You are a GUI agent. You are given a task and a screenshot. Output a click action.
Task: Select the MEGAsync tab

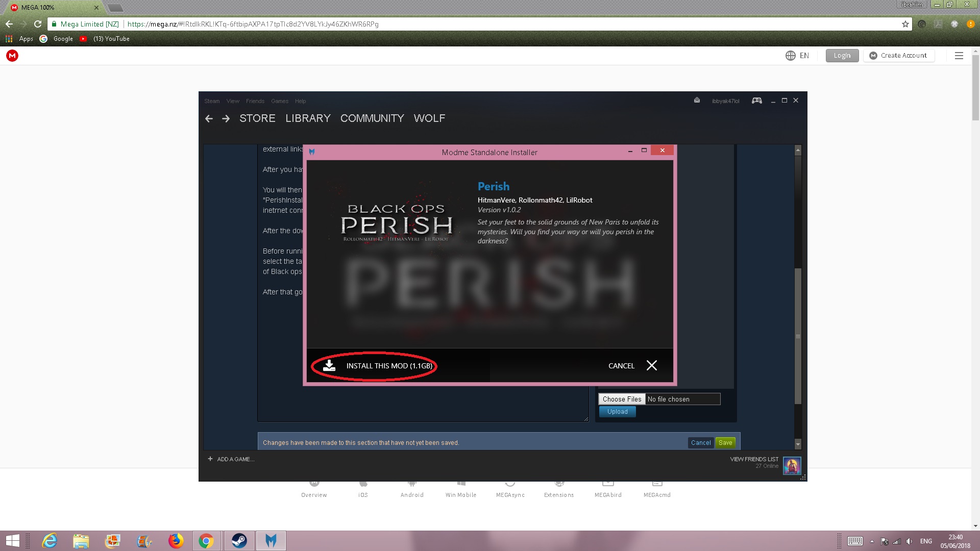510,494
